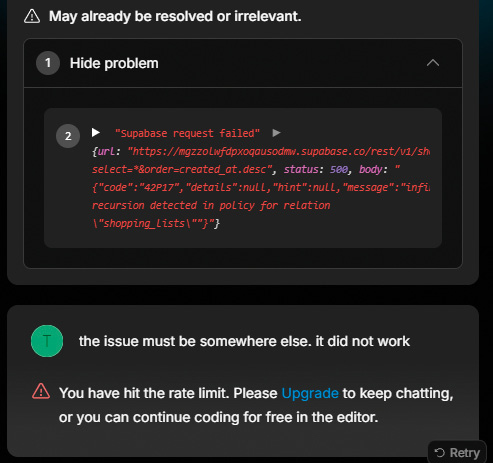
Task: Click the green T user avatar
Action: pyautogui.click(x=47, y=341)
